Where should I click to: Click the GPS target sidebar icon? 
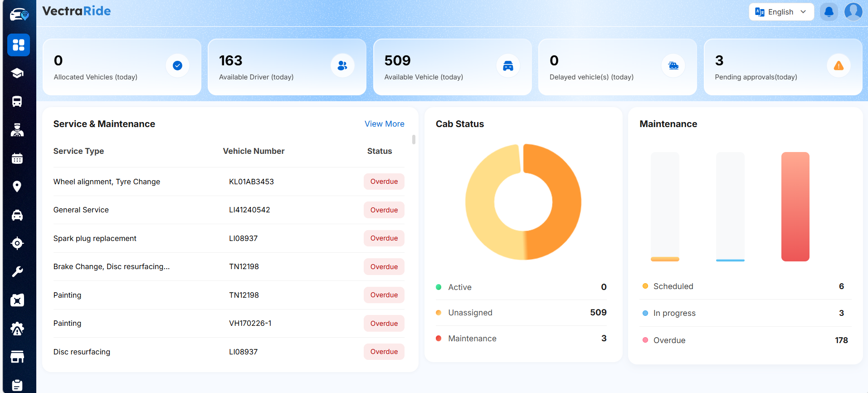coord(17,243)
